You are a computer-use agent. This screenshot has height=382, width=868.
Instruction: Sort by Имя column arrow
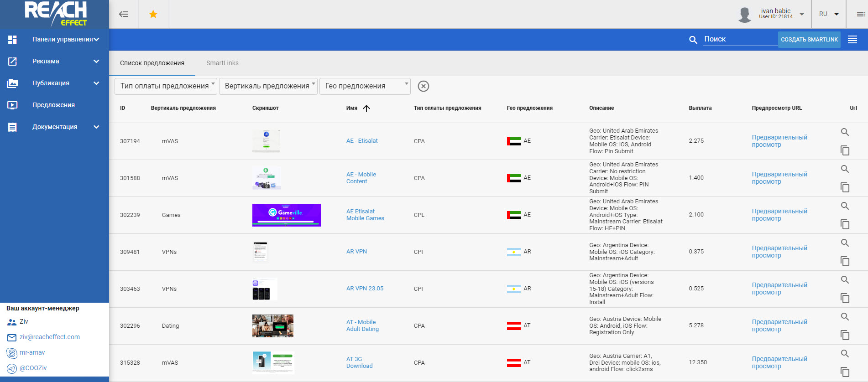click(366, 108)
